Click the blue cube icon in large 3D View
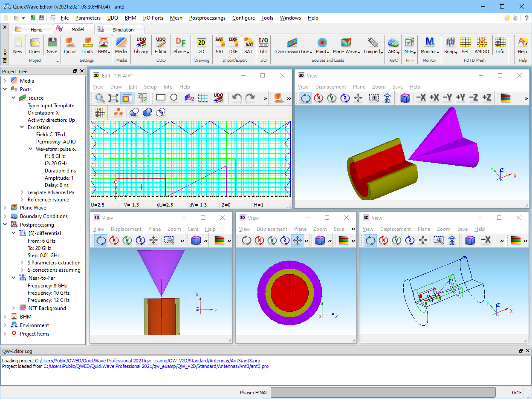The image size is (532, 399). [x=405, y=98]
